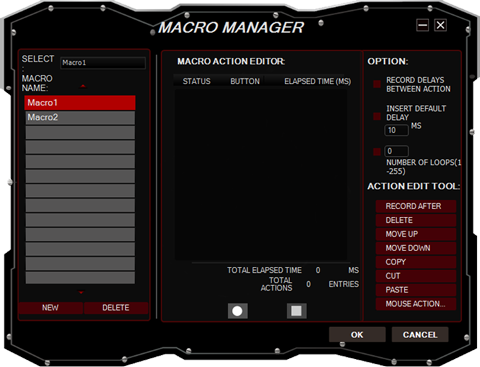Select Macro2 in the macro list

(x=80, y=117)
